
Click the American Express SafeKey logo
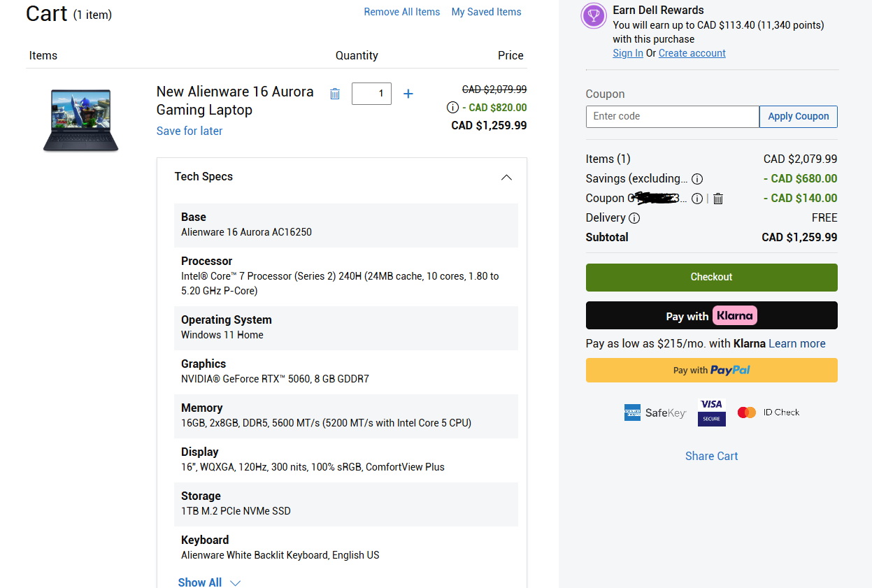point(655,413)
